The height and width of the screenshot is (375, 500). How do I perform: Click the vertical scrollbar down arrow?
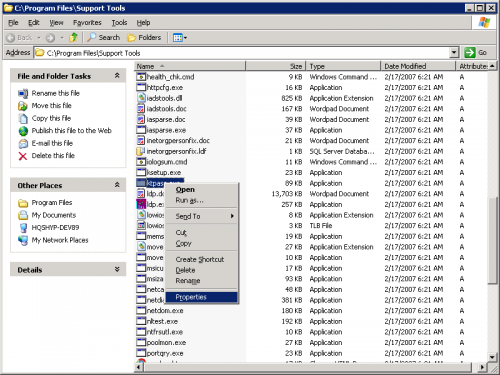[492, 357]
